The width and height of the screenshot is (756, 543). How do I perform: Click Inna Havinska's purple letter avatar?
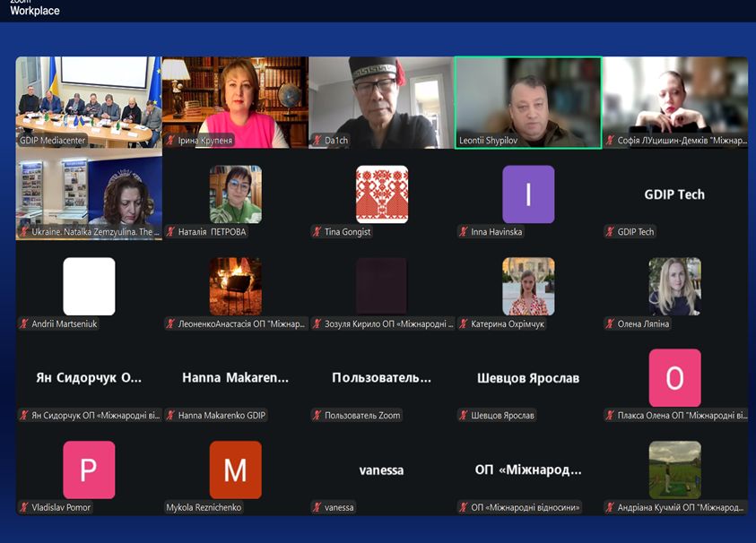[527, 194]
